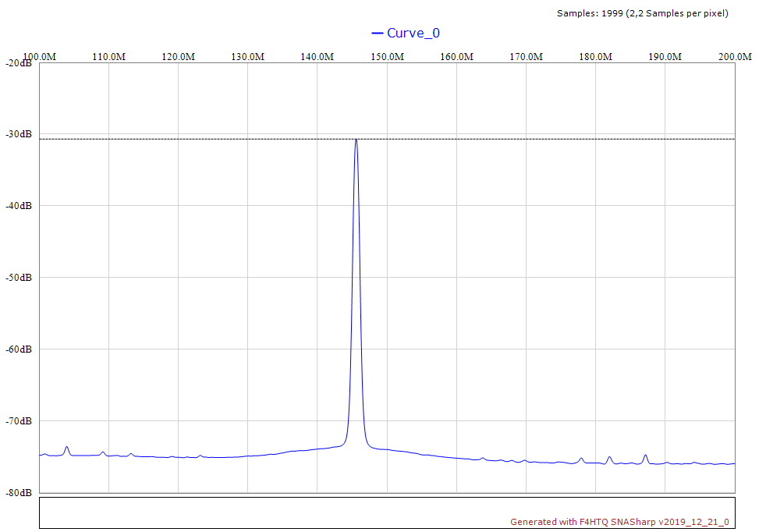Select the -30dB level axis label

click(x=17, y=134)
